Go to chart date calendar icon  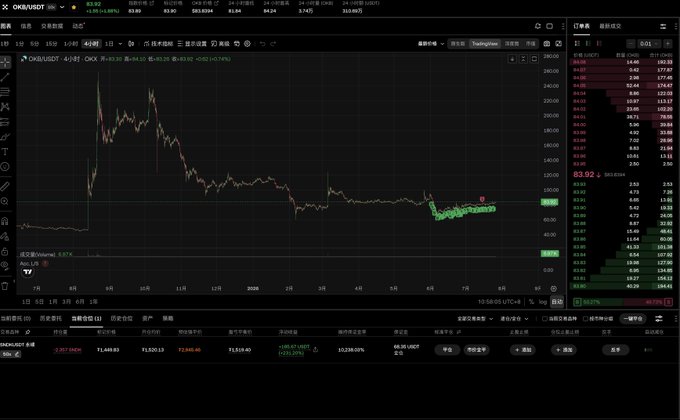[x=553, y=289]
